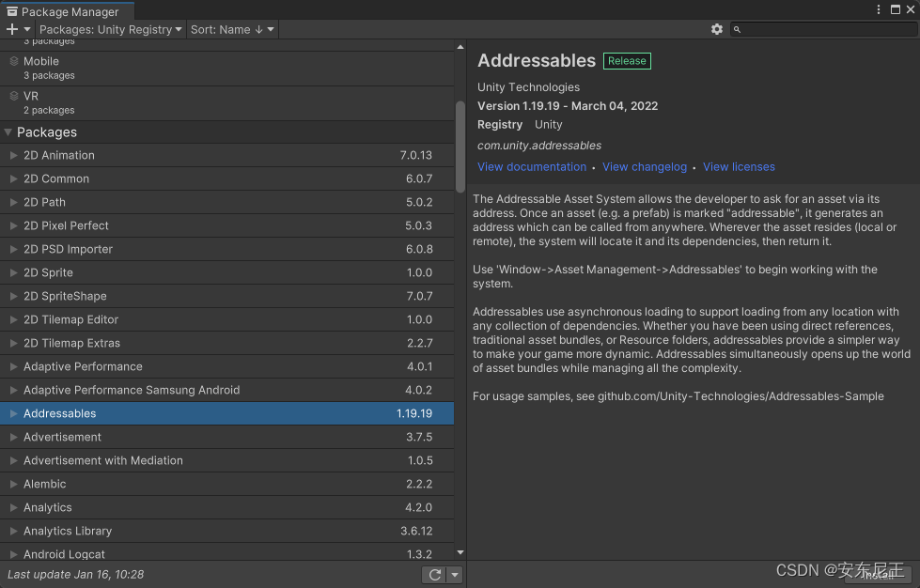The height and width of the screenshot is (588, 920).
Task: Maximize the Package Manager window
Action: (x=896, y=9)
